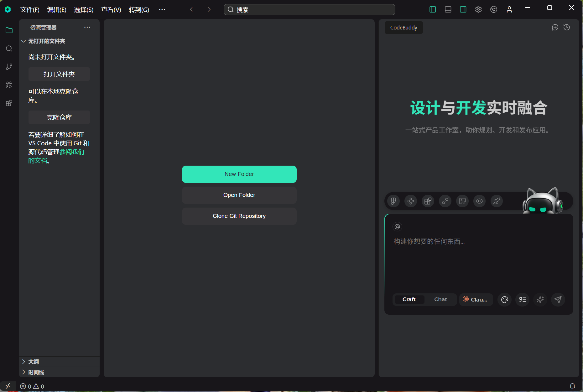The width and height of the screenshot is (583, 392).
Task: Open the Extensions view
Action: click(x=9, y=103)
